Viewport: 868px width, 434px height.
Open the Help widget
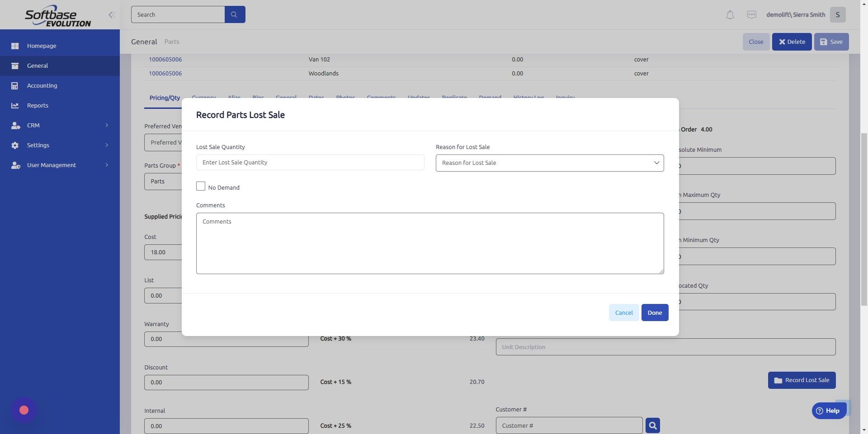point(829,411)
